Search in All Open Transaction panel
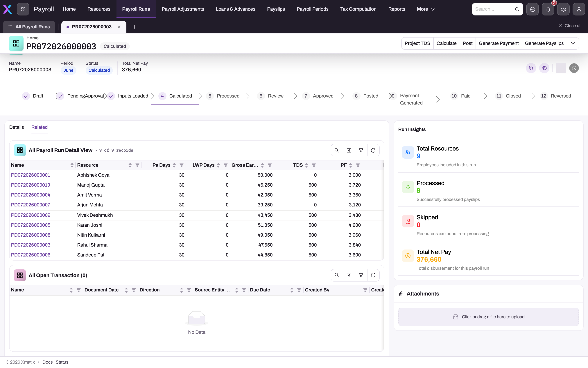 tap(337, 275)
